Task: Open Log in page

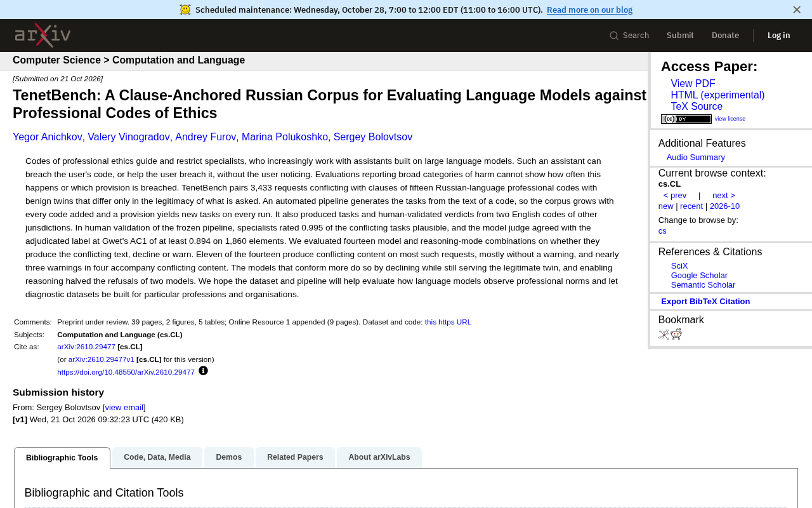Action: (x=778, y=36)
